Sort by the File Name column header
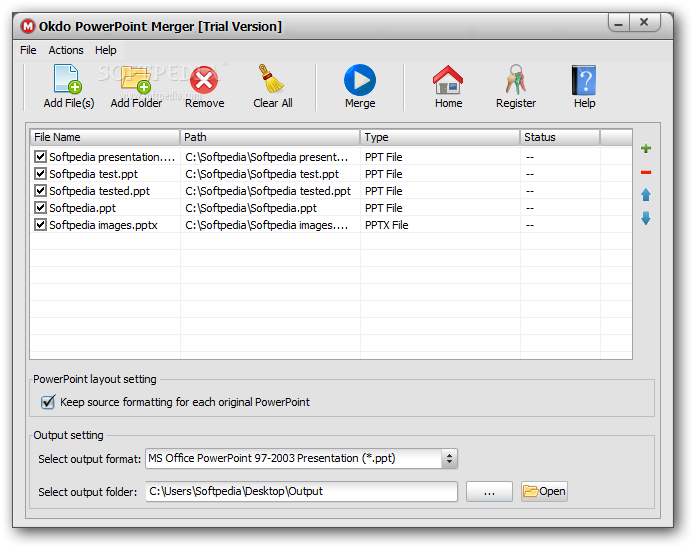 105,137
